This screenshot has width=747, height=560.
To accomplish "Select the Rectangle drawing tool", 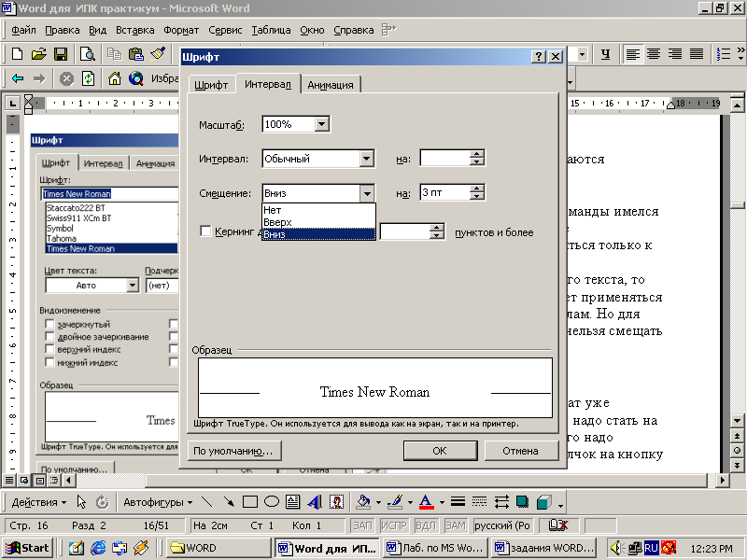I will [x=250, y=502].
